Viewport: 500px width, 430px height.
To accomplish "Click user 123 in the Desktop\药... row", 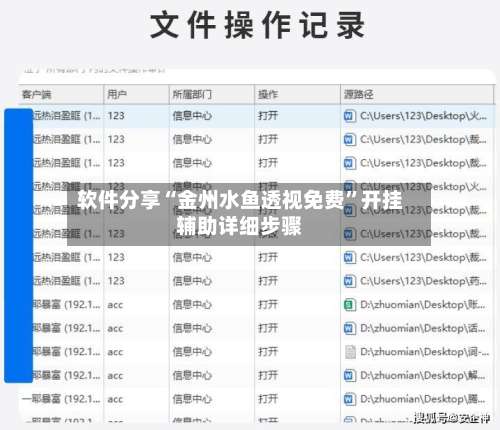I will point(116,281).
